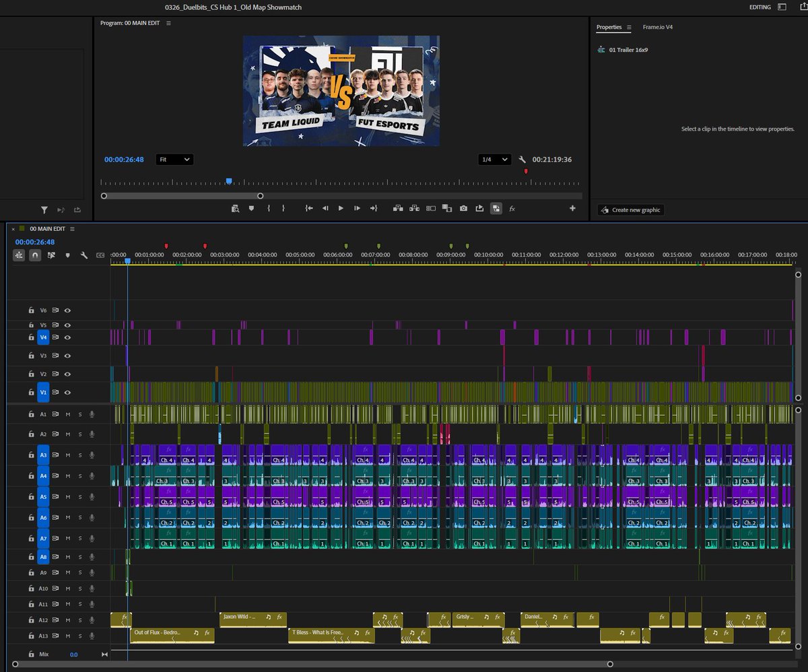Toggle sync lock on track V3
This screenshot has height=672, width=808.
pyautogui.click(x=56, y=355)
